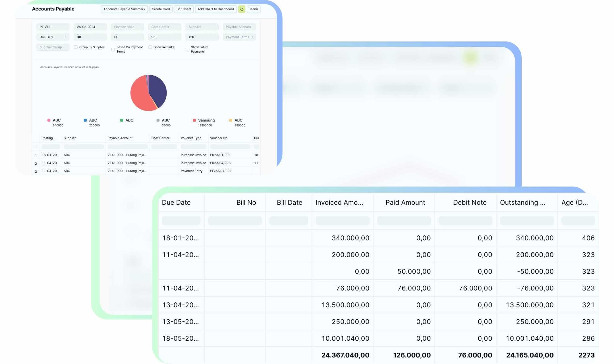This screenshot has width=614, height=364.
Task: Check the Show Remarks option
Action: [150, 47]
